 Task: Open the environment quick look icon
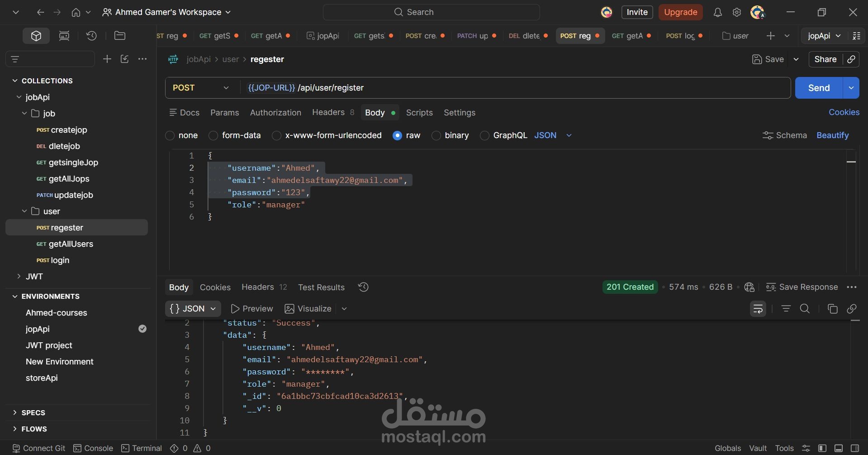coord(856,36)
